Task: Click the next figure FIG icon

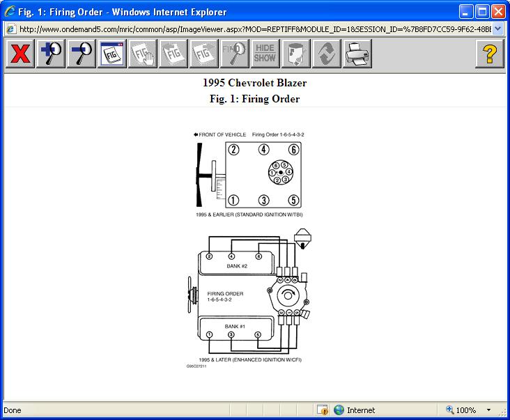Action: coord(203,54)
